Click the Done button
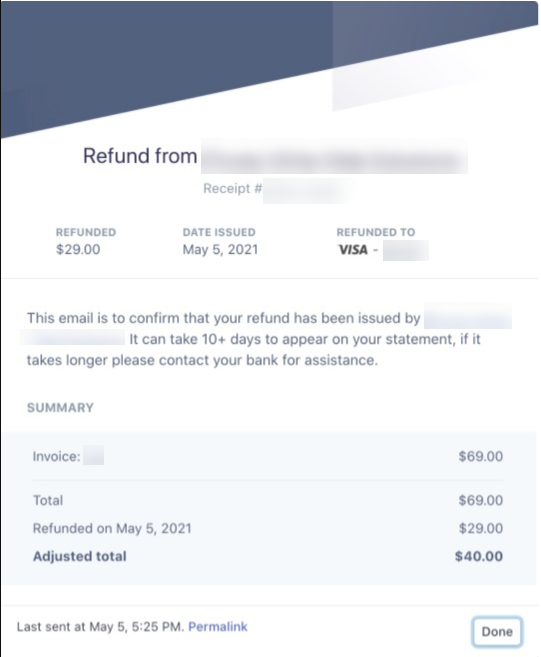 (x=497, y=631)
